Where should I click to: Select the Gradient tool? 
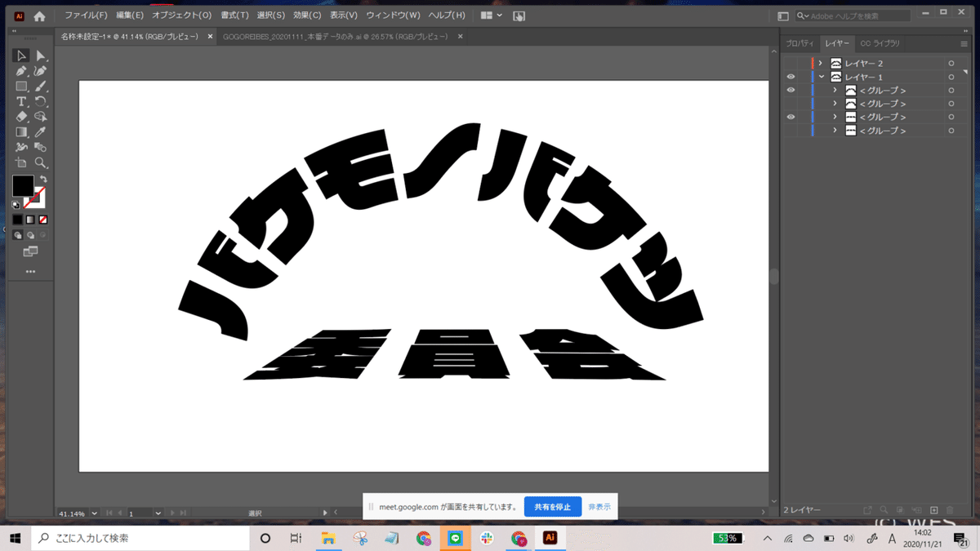[x=22, y=132]
